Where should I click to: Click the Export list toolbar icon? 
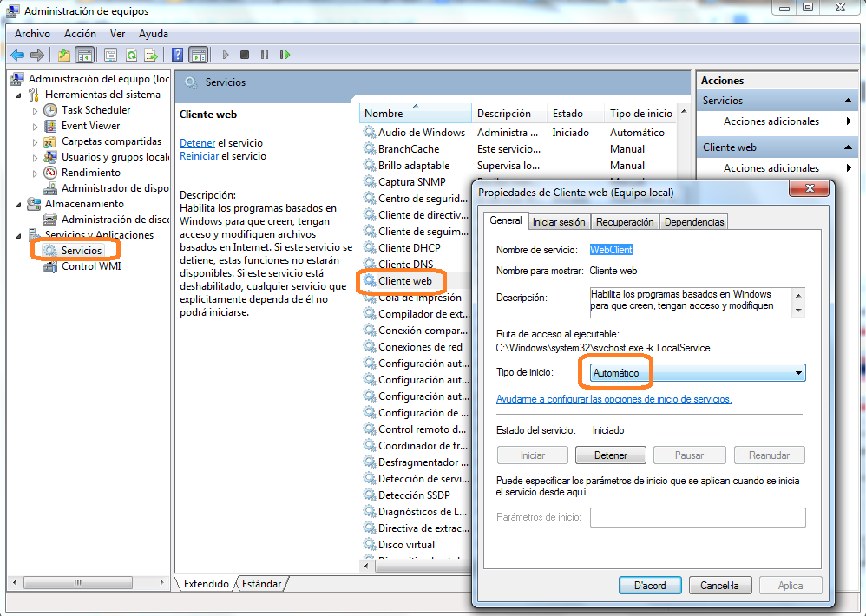click(151, 55)
